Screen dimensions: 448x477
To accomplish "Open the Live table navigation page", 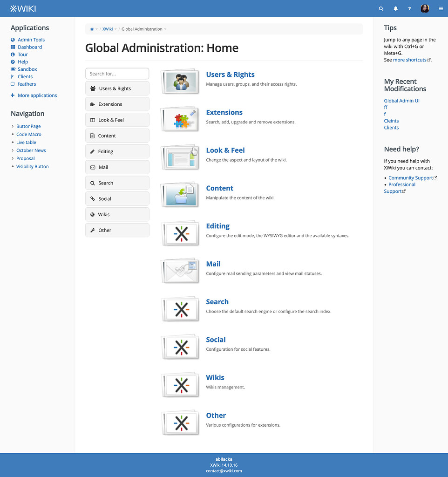I will [x=26, y=143].
